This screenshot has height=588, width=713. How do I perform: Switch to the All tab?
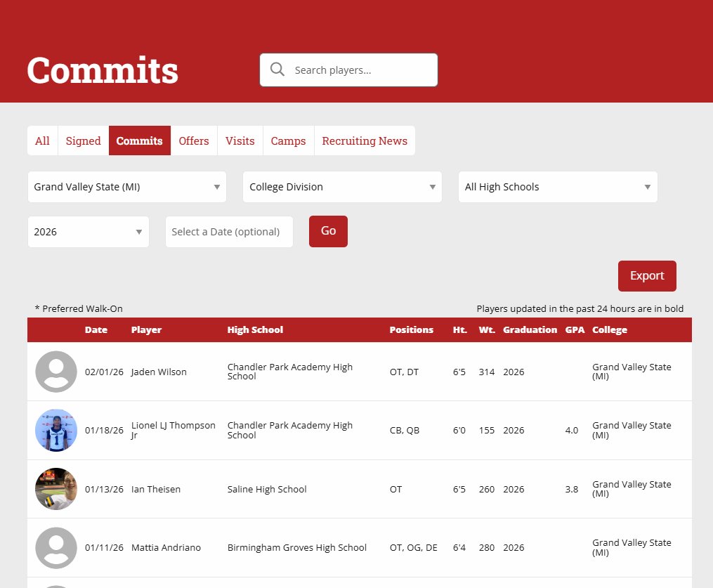(x=42, y=141)
